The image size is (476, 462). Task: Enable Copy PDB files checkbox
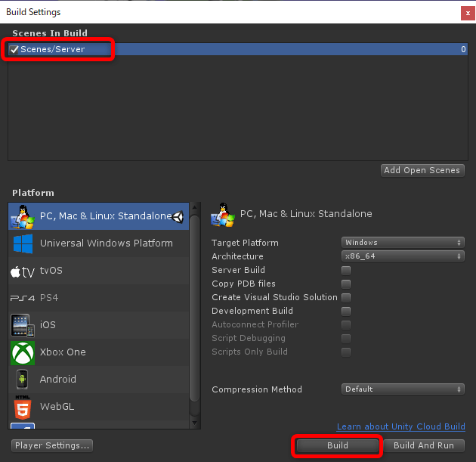pos(346,284)
